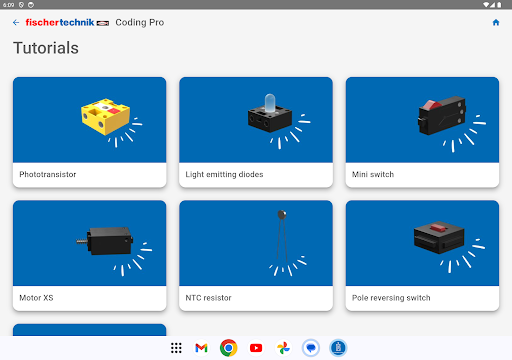The width and height of the screenshot is (512, 360).
Task: Open the app drawer grid icon
Action: click(176, 348)
